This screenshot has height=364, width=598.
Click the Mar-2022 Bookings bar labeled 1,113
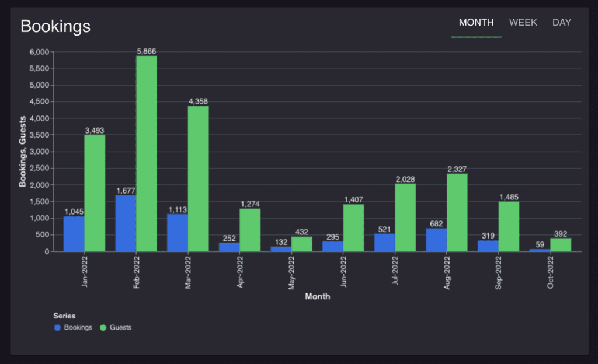pyautogui.click(x=178, y=233)
